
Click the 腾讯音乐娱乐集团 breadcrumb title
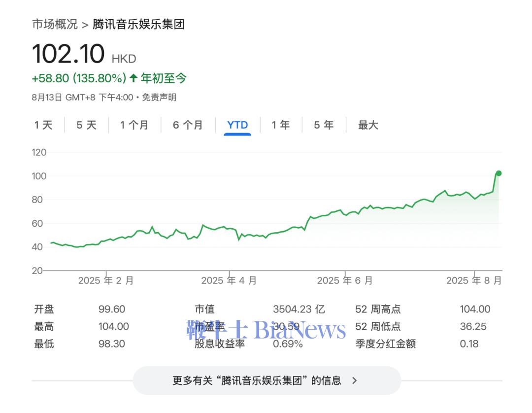pyautogui.click(x=138, y=25)
